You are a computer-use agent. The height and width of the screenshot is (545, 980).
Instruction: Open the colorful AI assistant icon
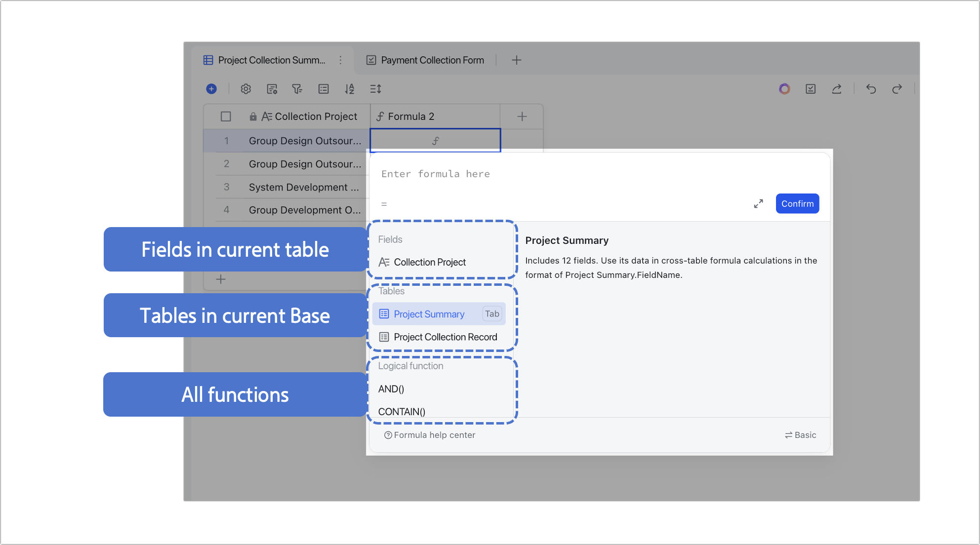[x=784, y=89]
